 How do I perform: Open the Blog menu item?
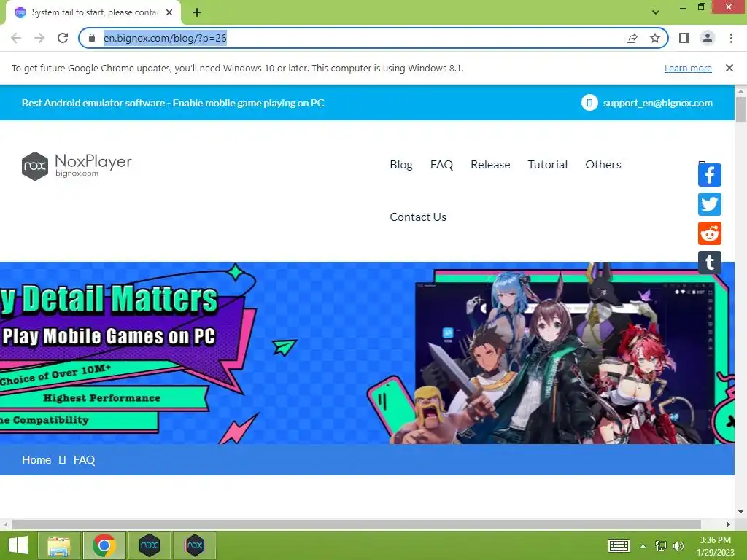click(x=401, y=164)
